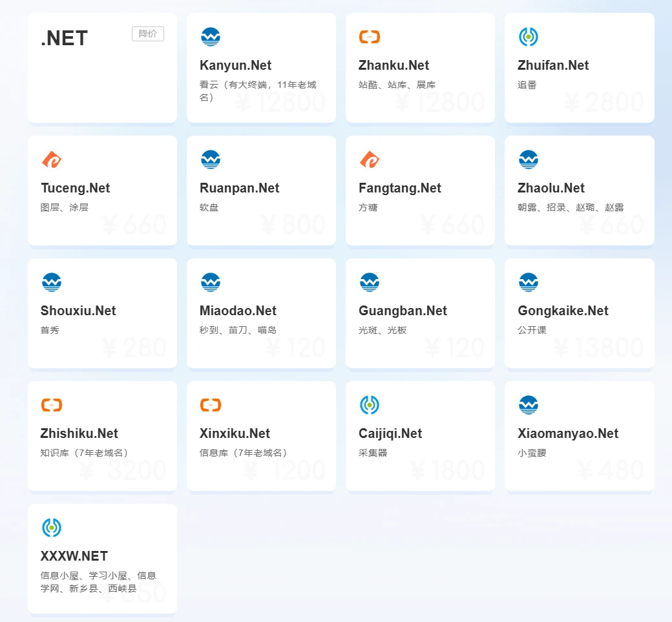Open the Zhaolu.Net domain title
Image resolution: width=672 pixels, height=622 pixels.
[551, 188]
